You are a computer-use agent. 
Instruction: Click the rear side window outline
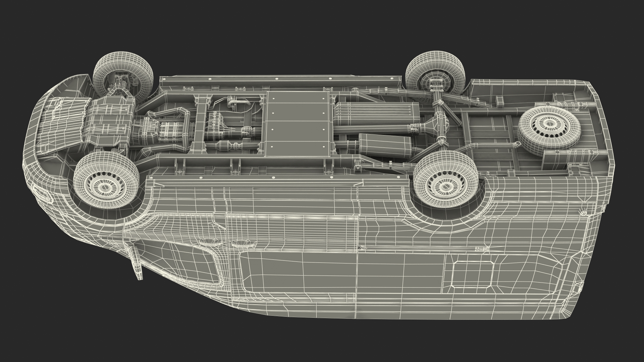[473, 275]
